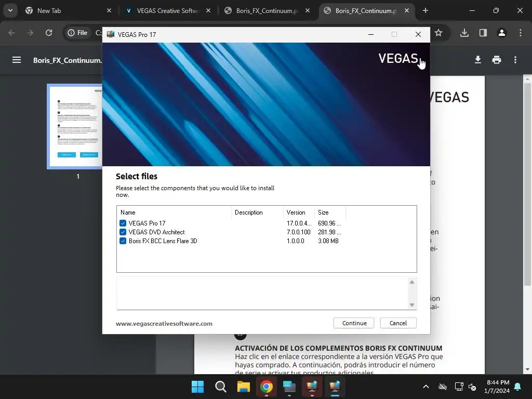Open the Windows Start menu

197,387
